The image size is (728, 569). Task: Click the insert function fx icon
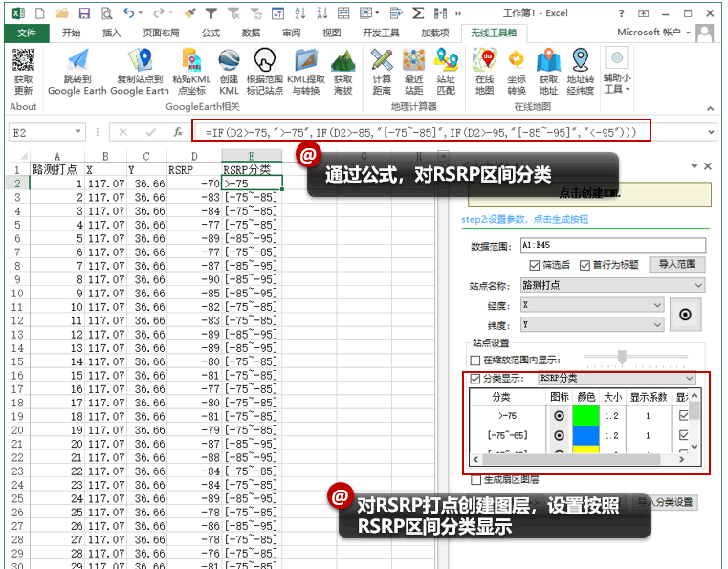tap(178, 132)
